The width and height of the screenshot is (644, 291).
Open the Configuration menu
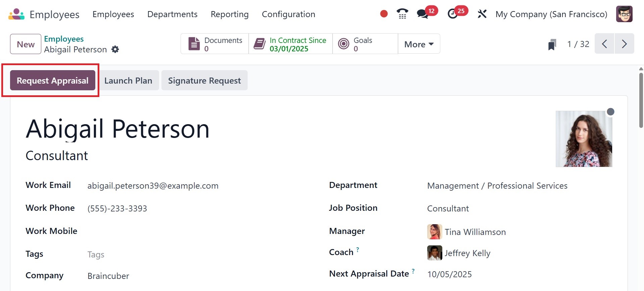(288, 14)
